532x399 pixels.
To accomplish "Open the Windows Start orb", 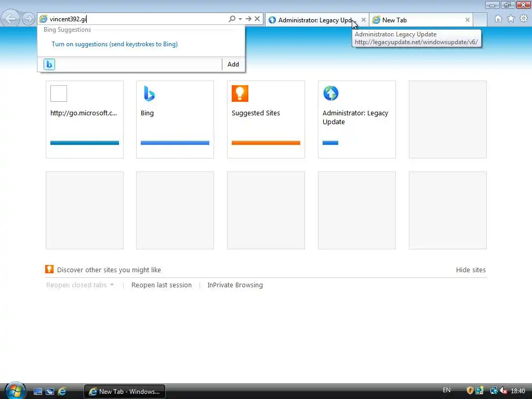I will pos(15,390).
